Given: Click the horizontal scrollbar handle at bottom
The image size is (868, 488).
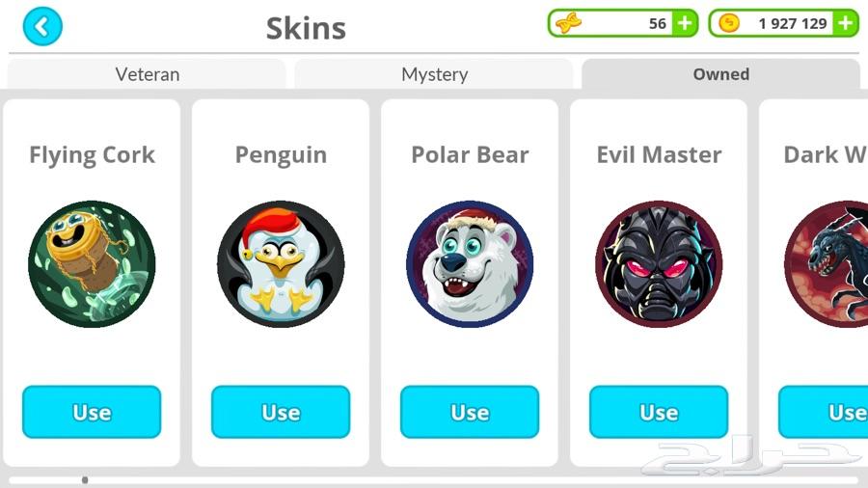Looking at the screenshot, I should pos(85,480).
